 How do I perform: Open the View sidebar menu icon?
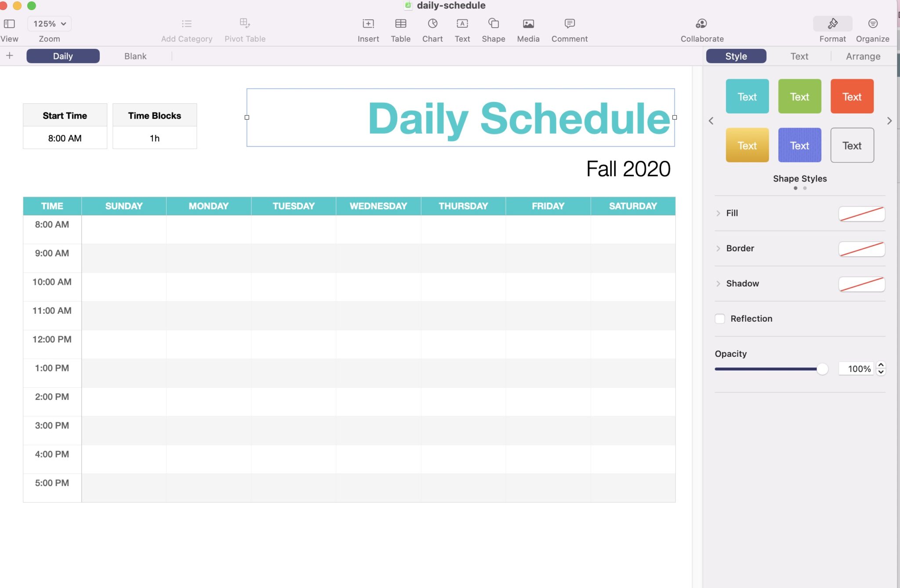(x=9, y=24)
